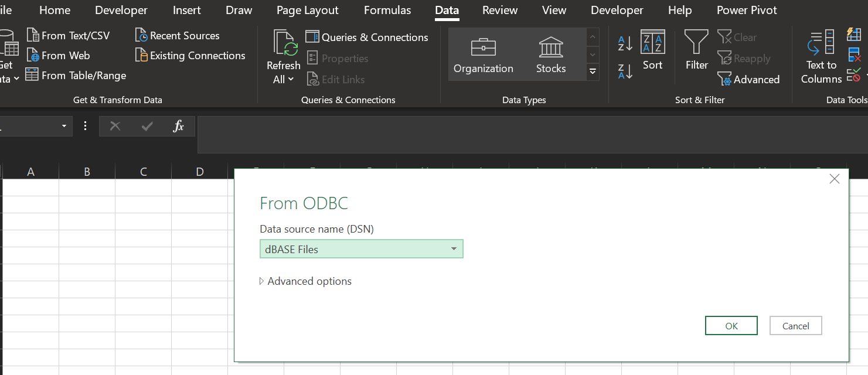Click the Data Validation icon

point(854,75)
